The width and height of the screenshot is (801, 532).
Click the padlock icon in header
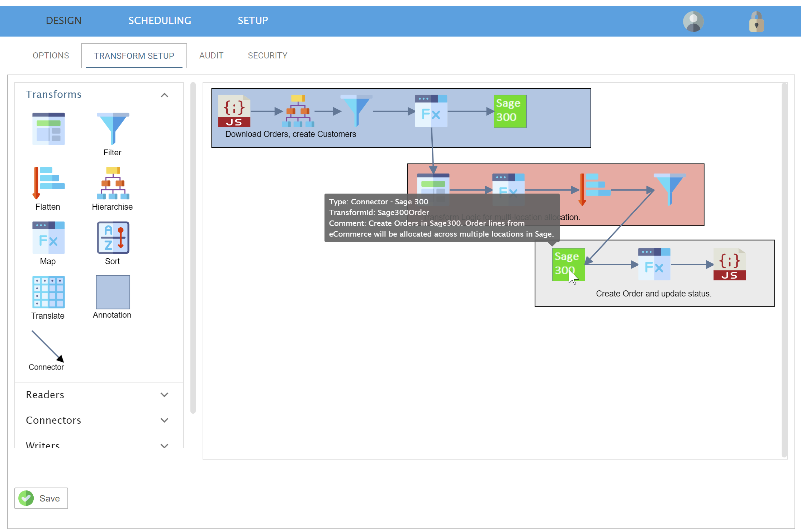pos(756,21)
